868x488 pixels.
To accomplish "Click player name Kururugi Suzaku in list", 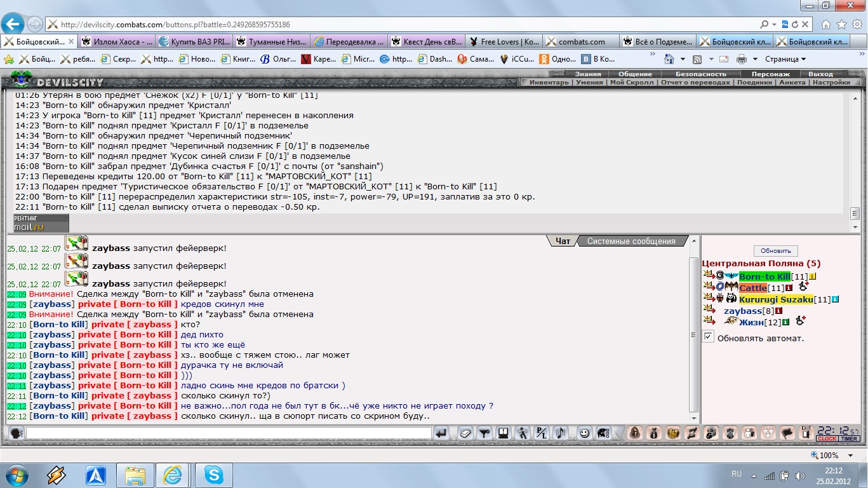I will coord(776,299).
